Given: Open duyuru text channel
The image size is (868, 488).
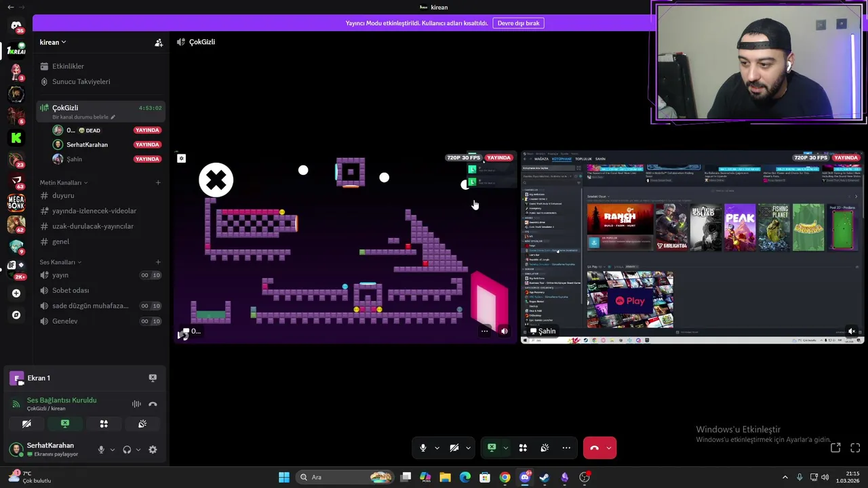Looking at the screenshot, I should pos(100,195).
